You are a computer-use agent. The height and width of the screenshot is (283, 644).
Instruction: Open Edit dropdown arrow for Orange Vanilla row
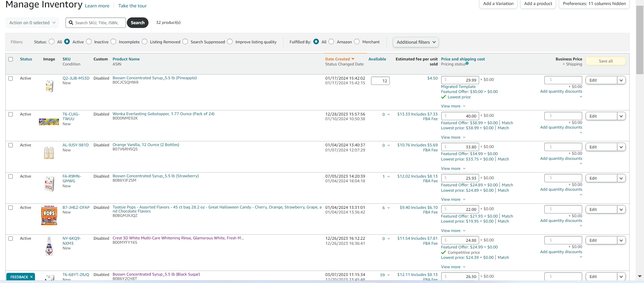(622, 147)
